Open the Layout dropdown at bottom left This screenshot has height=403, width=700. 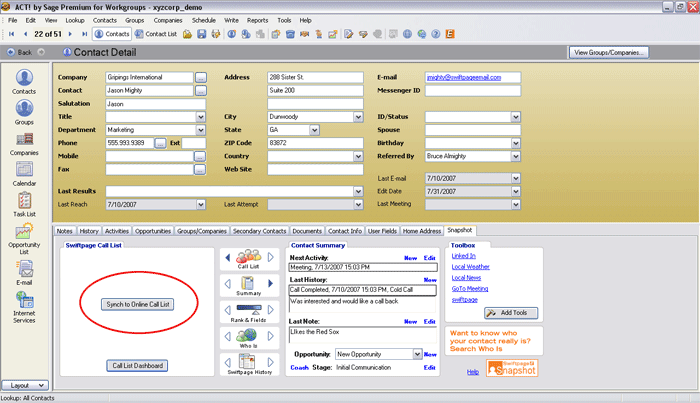click(x=25, y=385)
